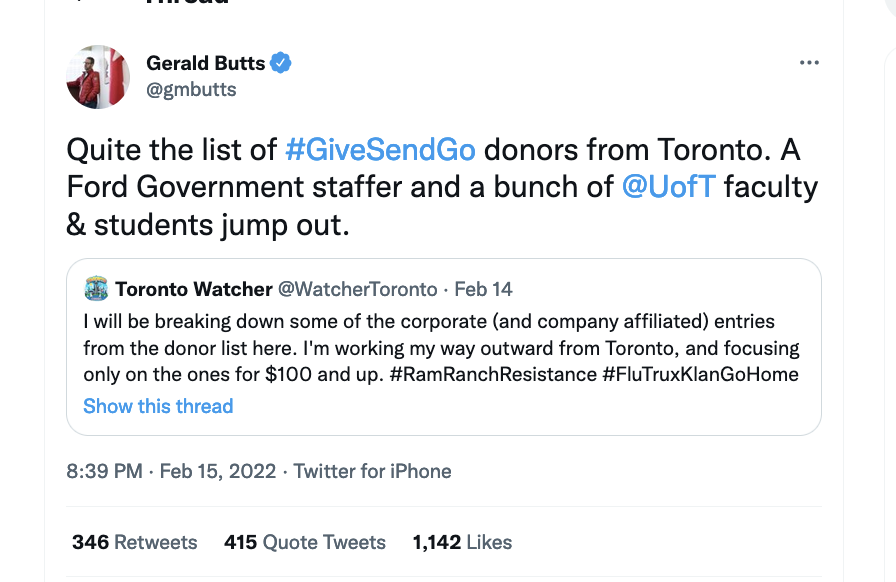Click the #RamRanchResistance hashtag
The height and width of the screenshot is (582, 896).
pyautogui.click(x=493, y=374)
